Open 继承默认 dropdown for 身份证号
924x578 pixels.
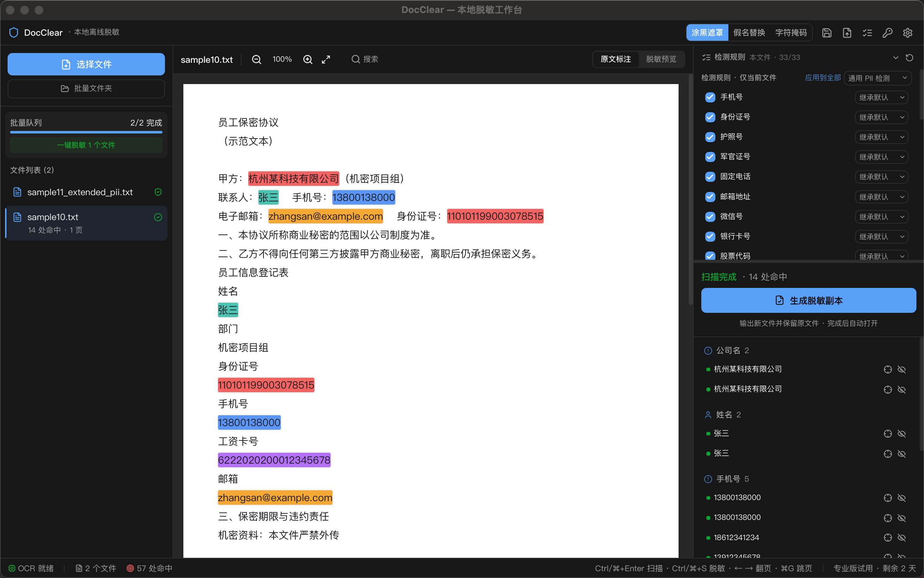(881, 117)
